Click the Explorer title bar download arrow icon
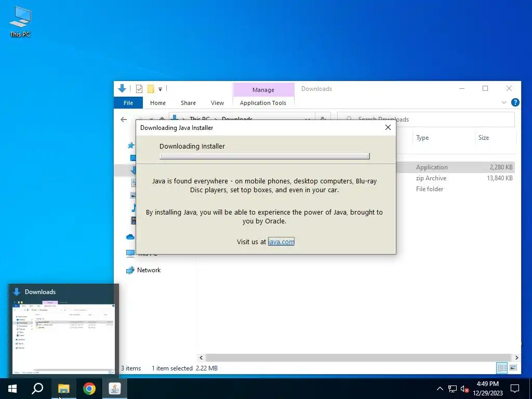The height and width of the screenshot is (399, 532). point(122,88)
